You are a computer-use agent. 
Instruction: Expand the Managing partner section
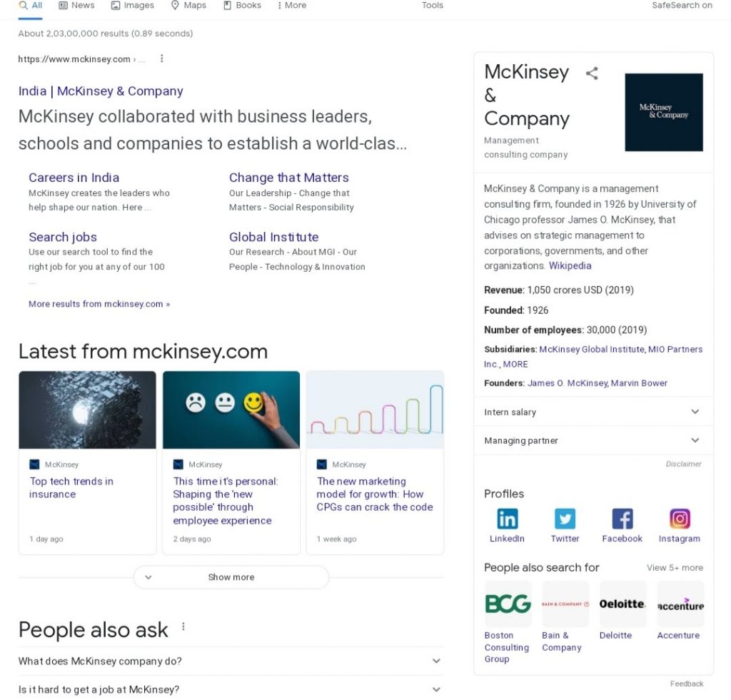(593, 440)
